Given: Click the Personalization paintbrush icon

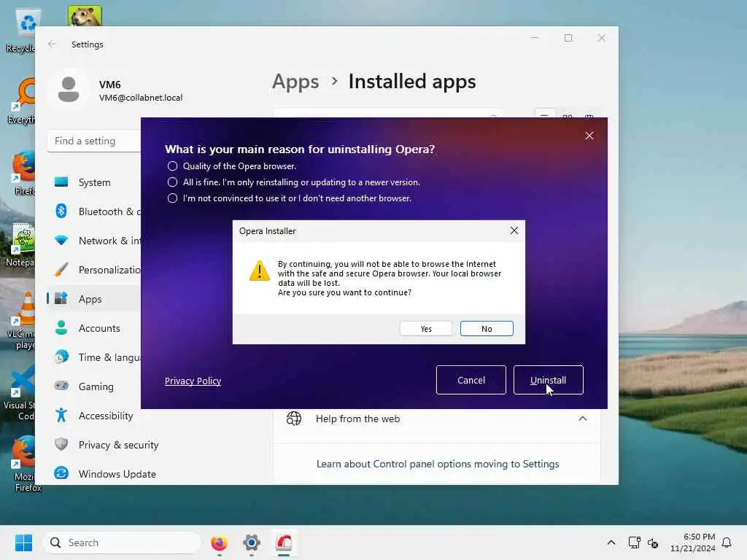Looking at the screenshot, I should pyautogui.click(x=61, y=270).
